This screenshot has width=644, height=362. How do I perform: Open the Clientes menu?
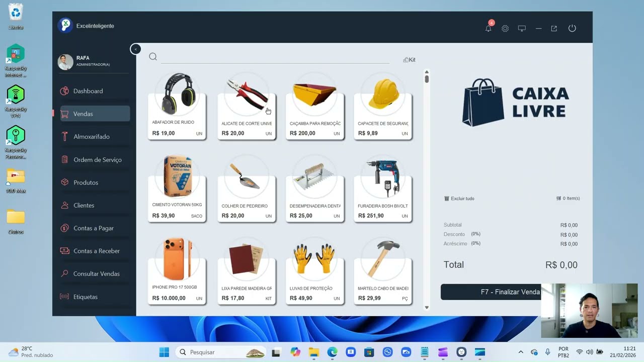pyautogui.click(x=94, y=205)
